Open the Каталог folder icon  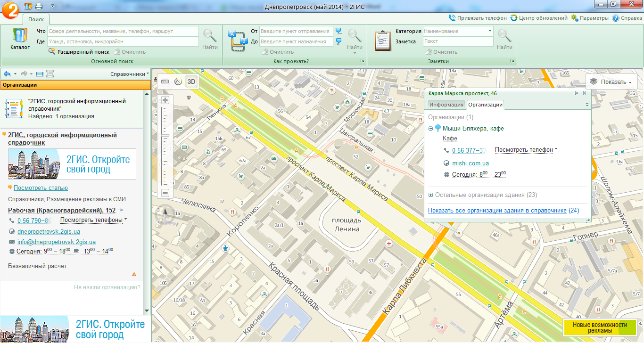pos(20,39)
